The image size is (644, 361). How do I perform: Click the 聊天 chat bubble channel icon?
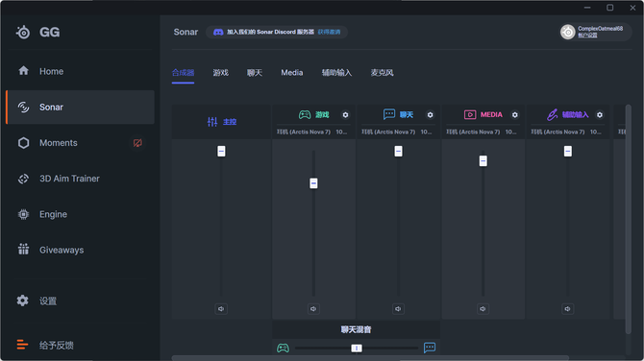(389, 114)
